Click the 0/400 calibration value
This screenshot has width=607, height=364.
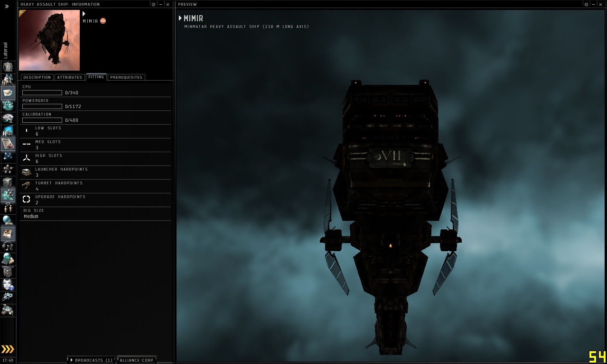(72, 120)
